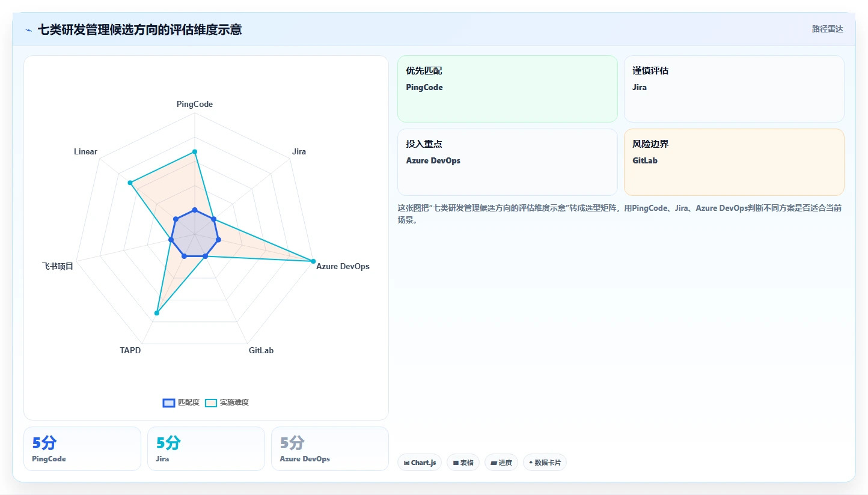Click the Azure DevOps radar axis label
This screenshot has height=495, width=868.
[x=343, y=266]
